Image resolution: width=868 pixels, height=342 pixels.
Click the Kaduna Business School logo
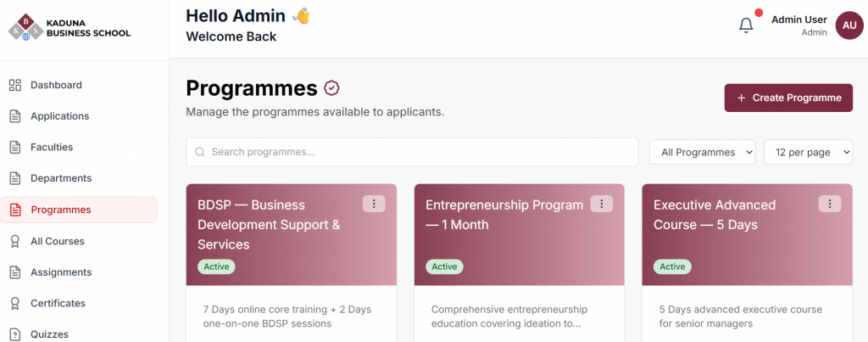pyautogui.click(x=70, y=26)
